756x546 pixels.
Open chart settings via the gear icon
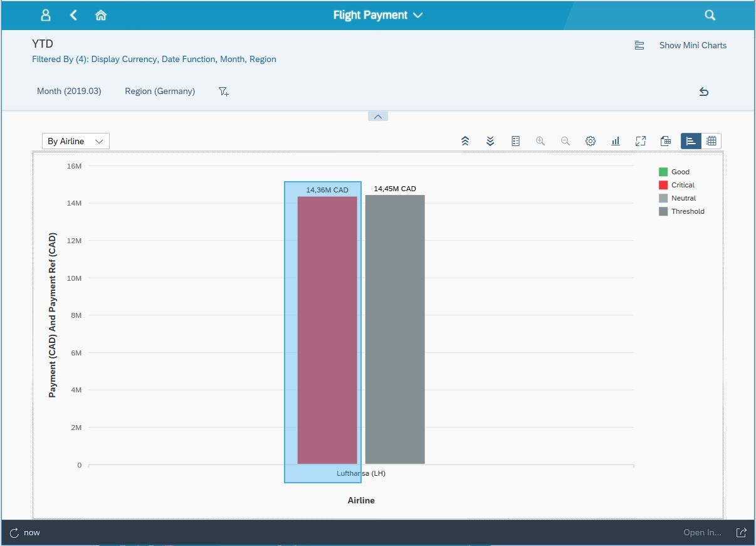591,140
